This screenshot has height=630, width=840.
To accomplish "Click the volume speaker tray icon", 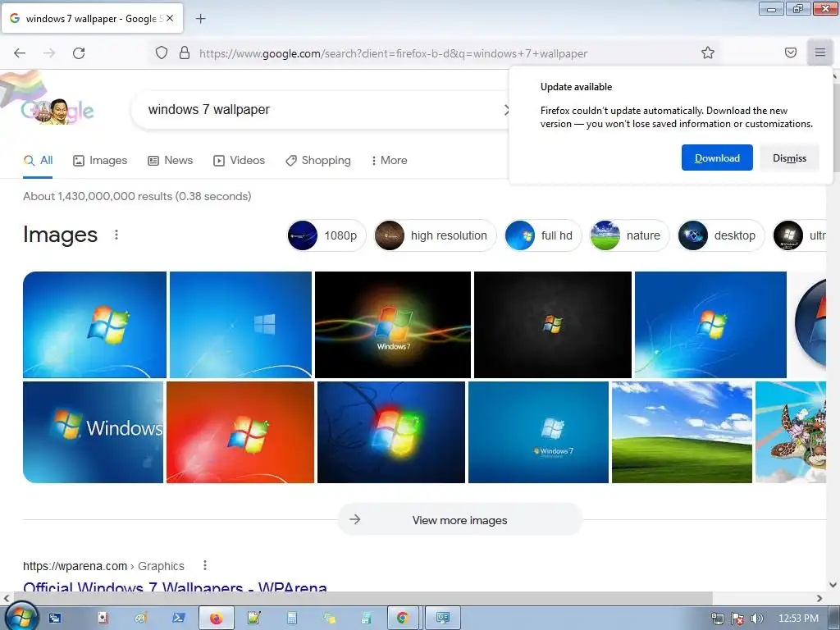I will pos(757,619).
